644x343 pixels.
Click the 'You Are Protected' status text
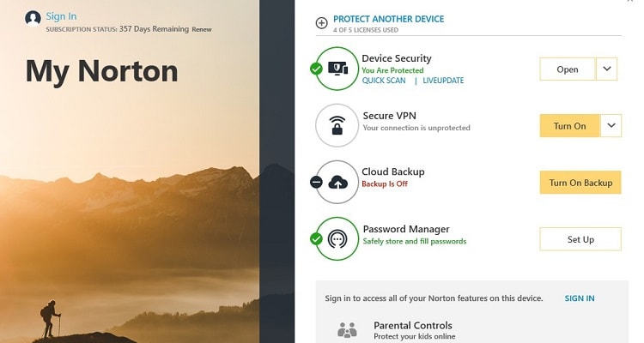(x=392, y=70)
